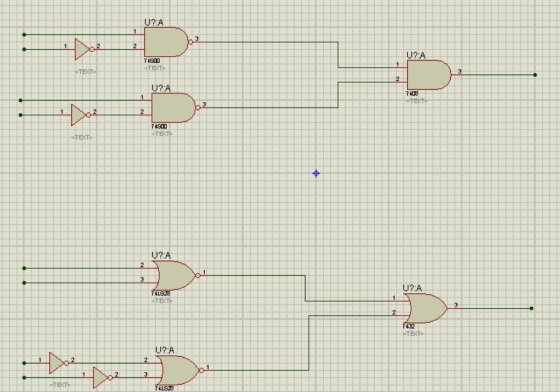560x392 pixels.
Task: Click the blue origin marker on the canvas
Action: [x=316, y=174]
